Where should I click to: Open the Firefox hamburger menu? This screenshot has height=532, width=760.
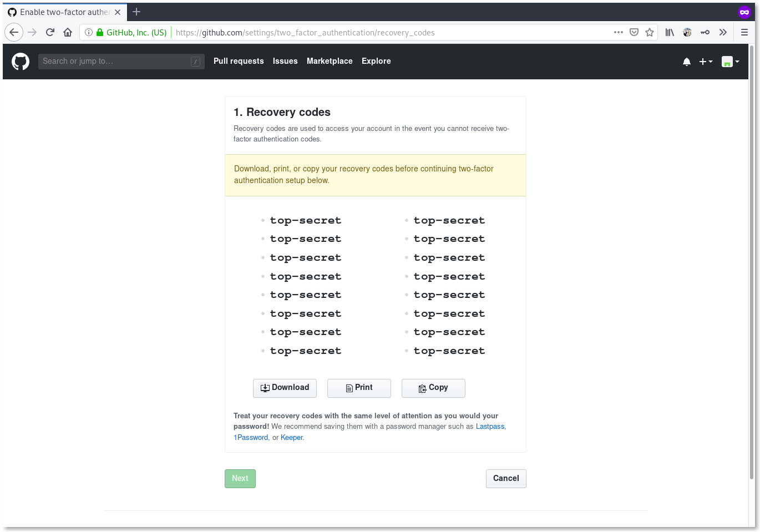tap(744, 32)
